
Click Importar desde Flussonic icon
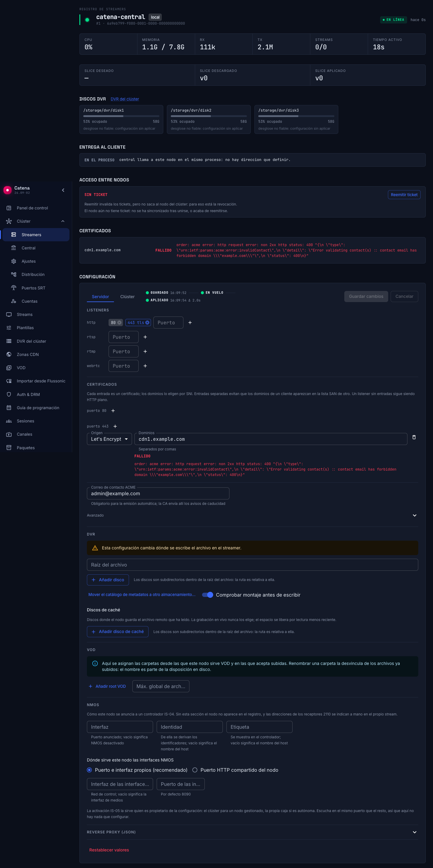(x=9, y=381)
